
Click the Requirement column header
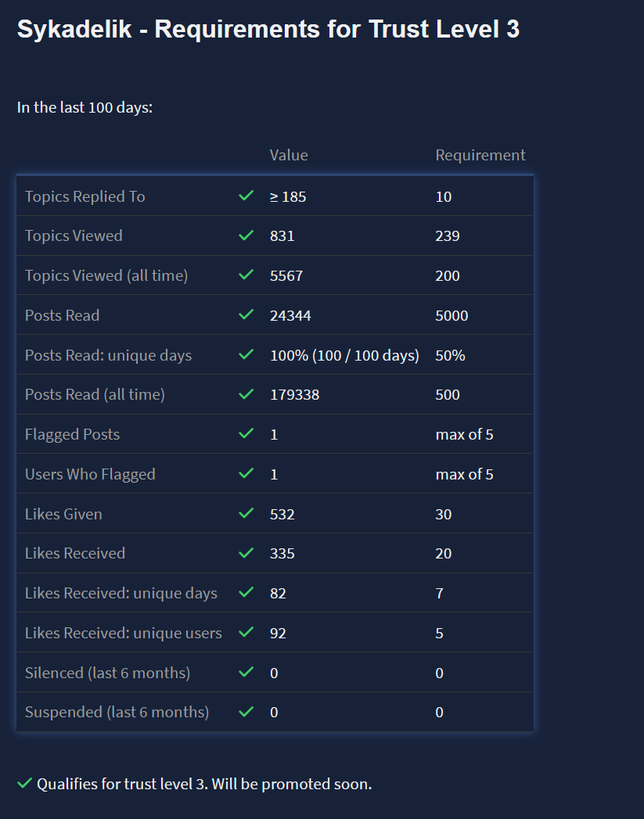480,155
